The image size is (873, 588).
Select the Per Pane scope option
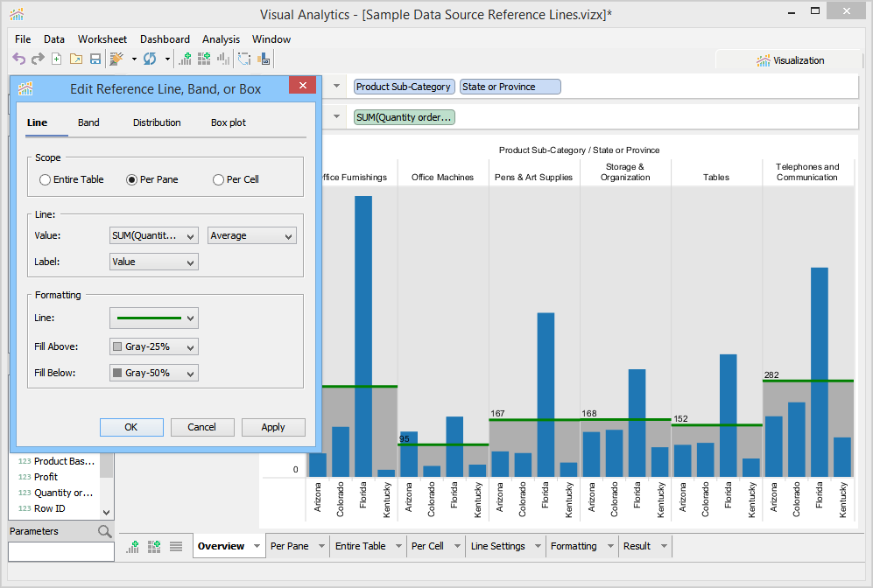tap(132, 179)
